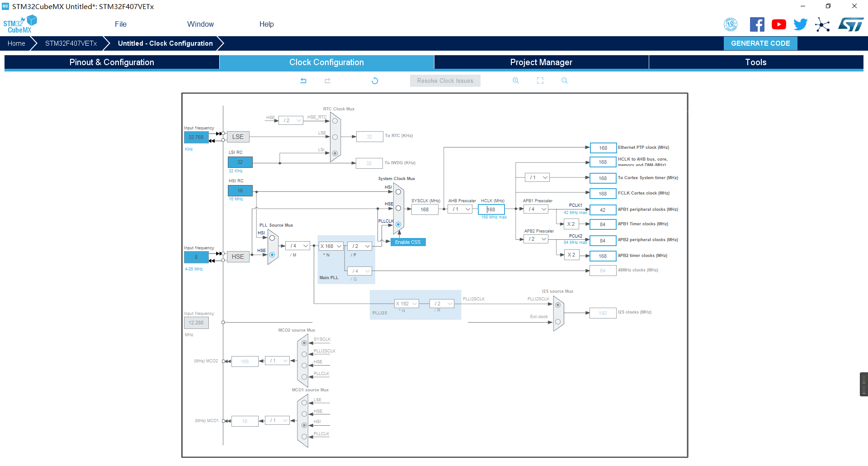The image size is (868, 466).
Task: Click Enable CSS button
Action: click(x=408, y=242)
